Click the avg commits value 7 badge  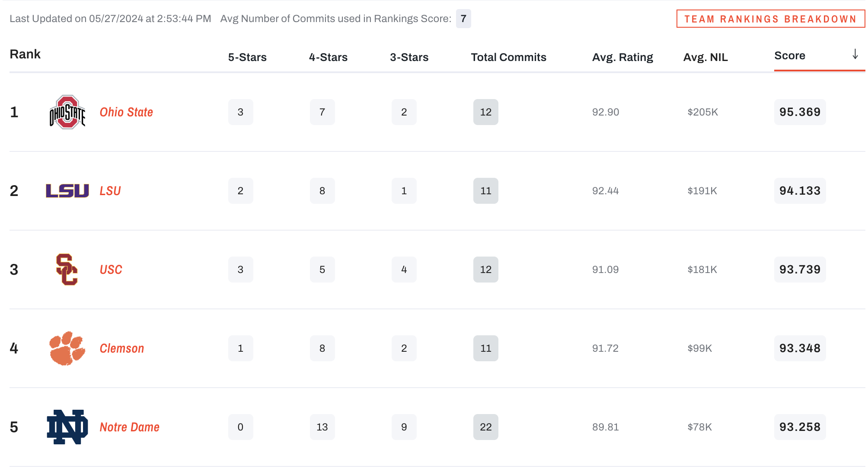(x=463, y=19)
